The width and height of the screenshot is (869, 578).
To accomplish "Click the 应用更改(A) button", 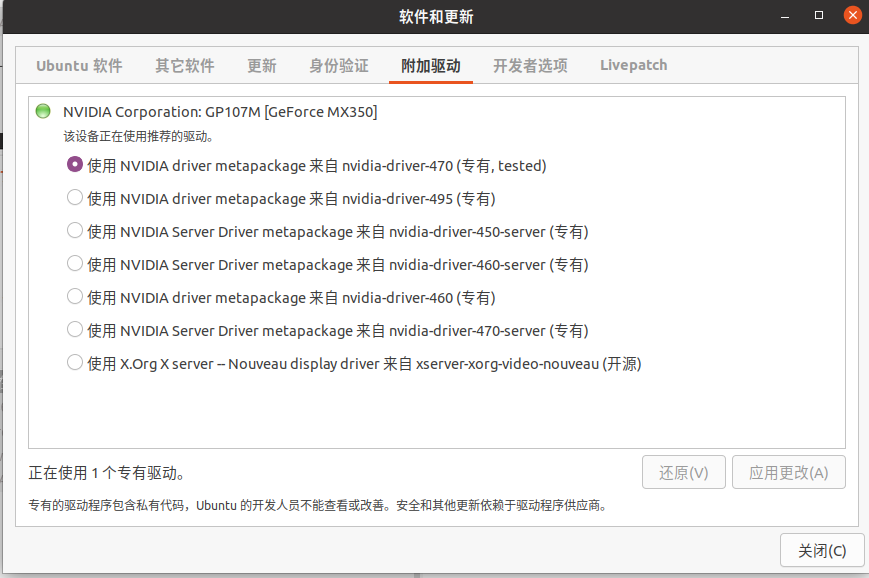I will 789,472.
